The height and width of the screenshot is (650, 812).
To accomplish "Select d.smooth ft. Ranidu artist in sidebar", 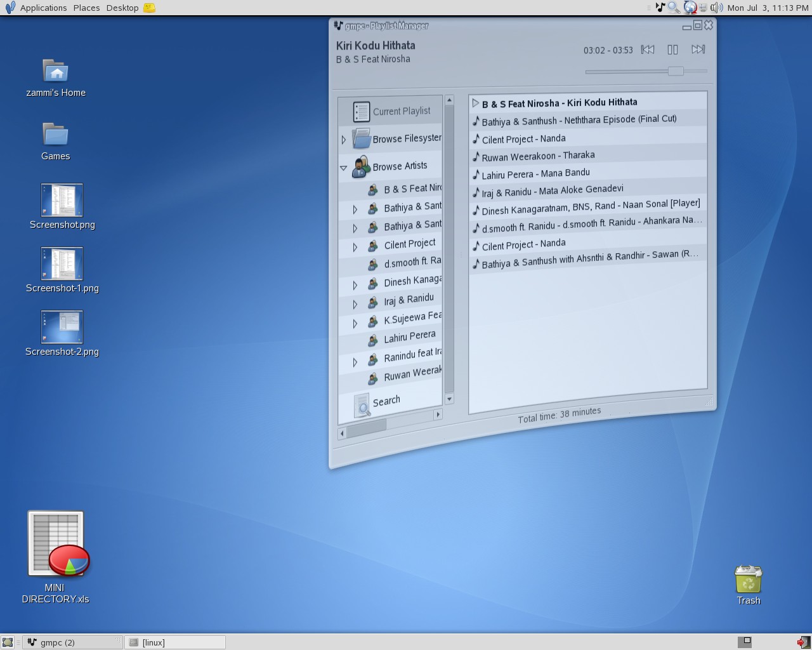I will [x=412, y=262].
